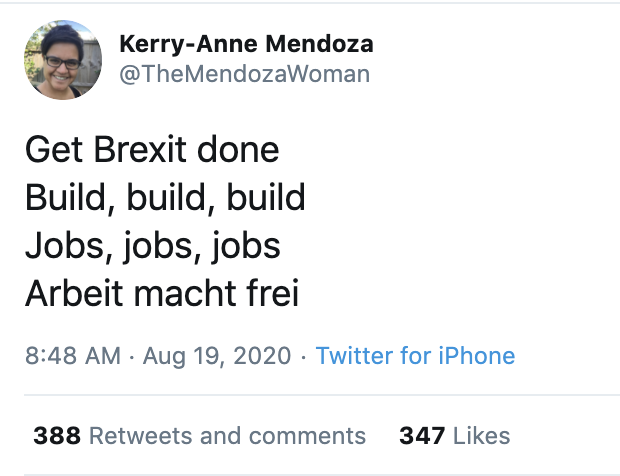Viewport: 620px width, 476px height.
Task: Click the Aug 19, 2020 date
Action: 217,355
